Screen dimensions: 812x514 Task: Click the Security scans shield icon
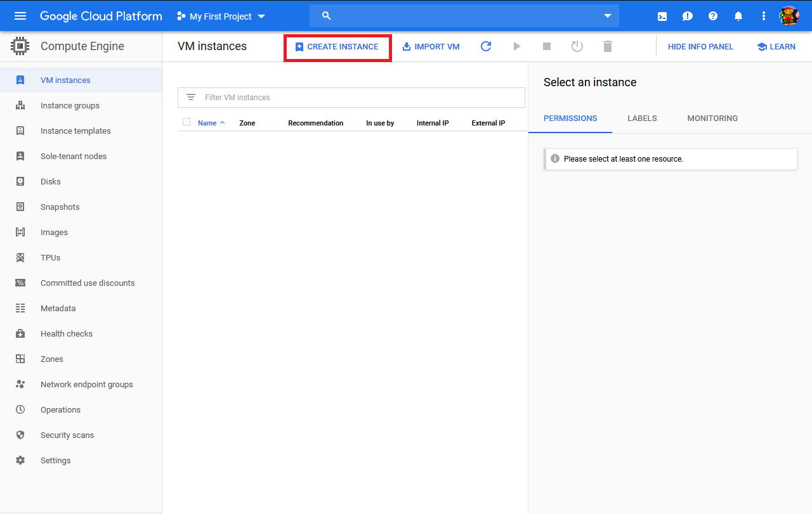[x=20, y=435]
